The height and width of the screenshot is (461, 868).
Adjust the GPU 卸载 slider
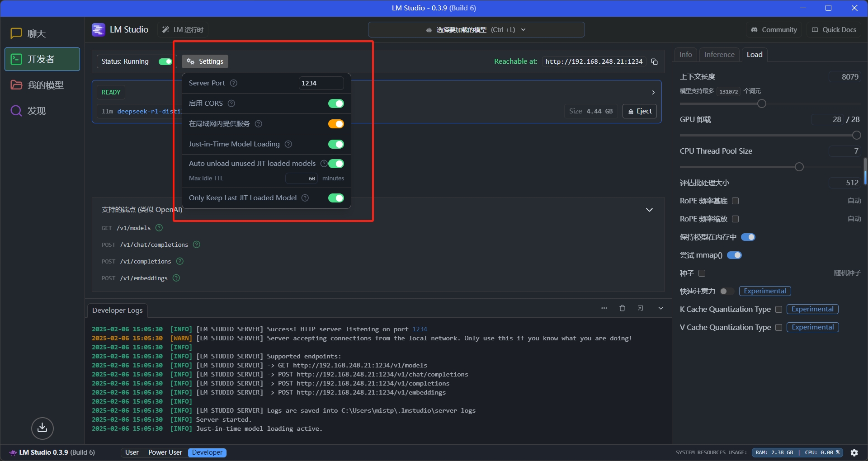[856, 135]
